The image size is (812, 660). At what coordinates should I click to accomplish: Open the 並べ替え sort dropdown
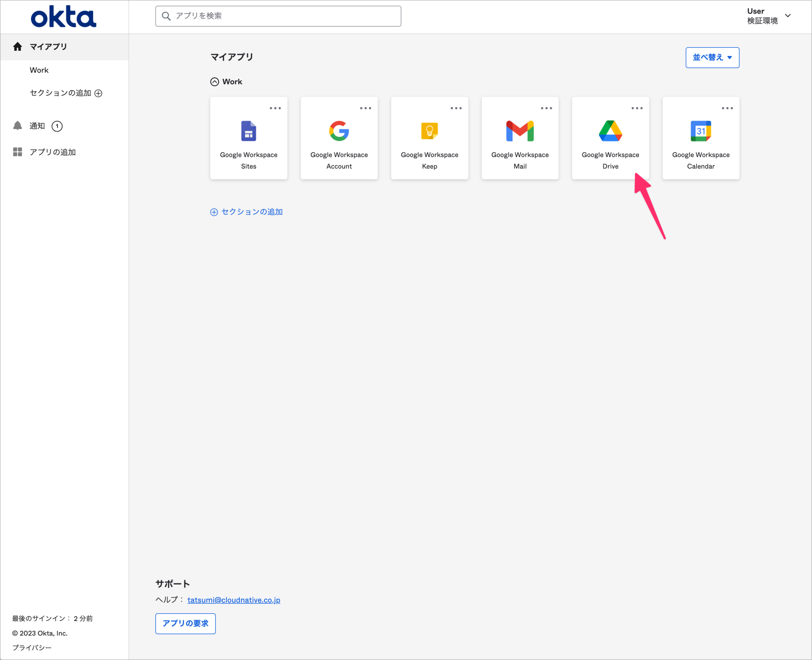pos(712,58)
